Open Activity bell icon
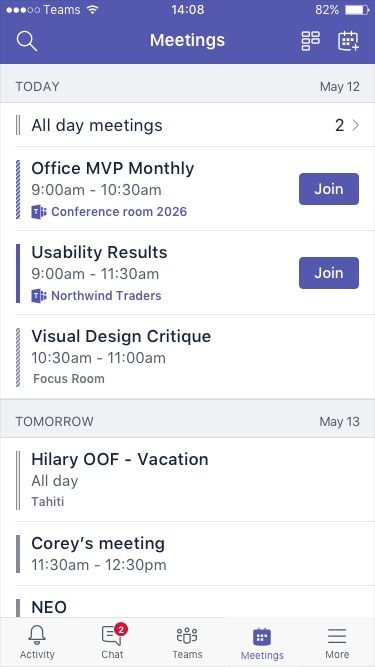Viewport: 375px width, 667px height. coord(37,635)
